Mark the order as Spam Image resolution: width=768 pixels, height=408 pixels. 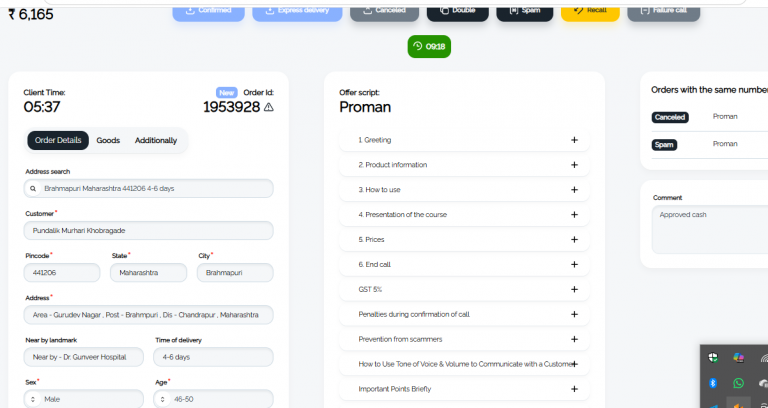point(525,10)
